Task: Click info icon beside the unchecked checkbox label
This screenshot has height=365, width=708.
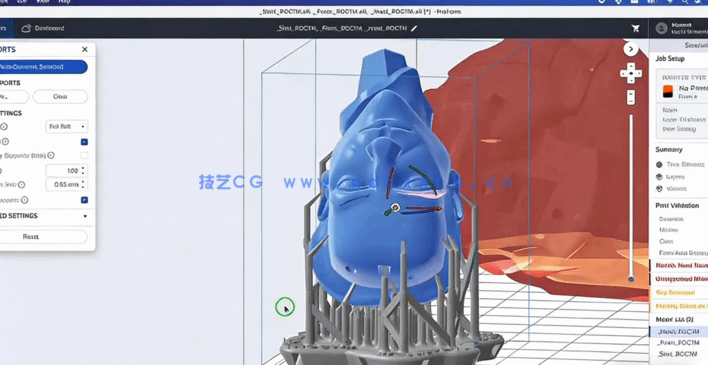Action: [51, 155]
